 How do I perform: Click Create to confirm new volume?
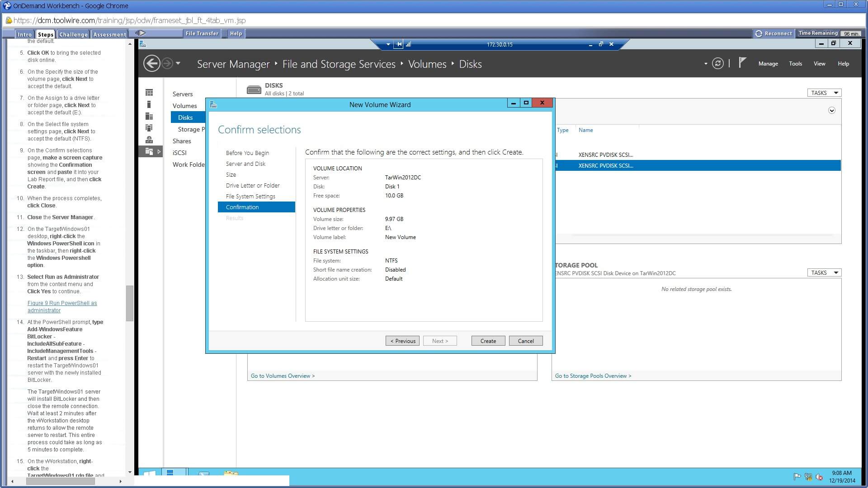pyautogui.click(x=488, y=341)
